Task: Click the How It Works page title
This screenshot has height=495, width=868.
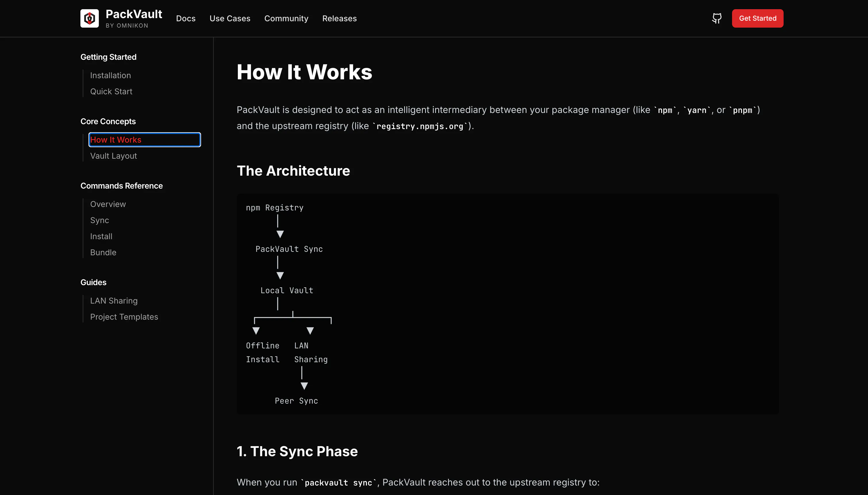Action: click(x=304, y=72)
